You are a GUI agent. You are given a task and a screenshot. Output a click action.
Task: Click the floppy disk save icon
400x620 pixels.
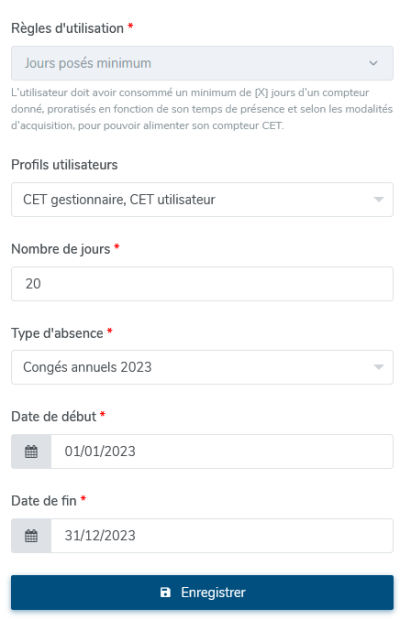tap(165, 592)
